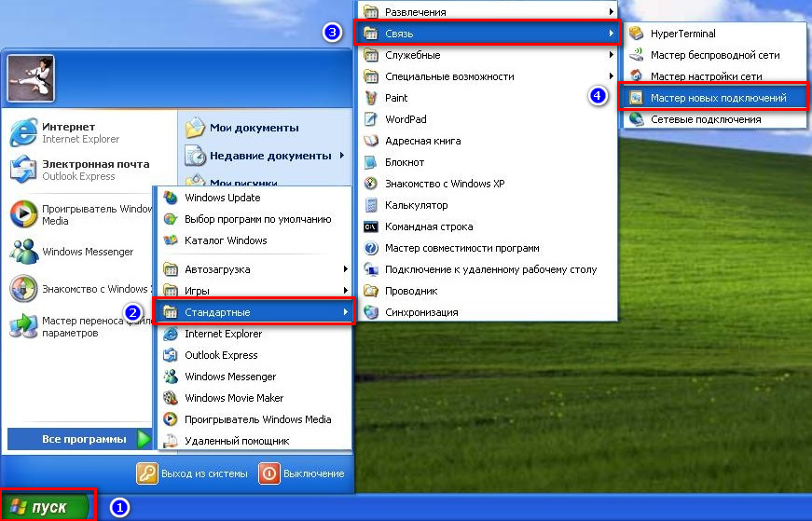Click the Мастер беспроводной сети icon
This screenshot has height=521, width=812.
point(636,55)
